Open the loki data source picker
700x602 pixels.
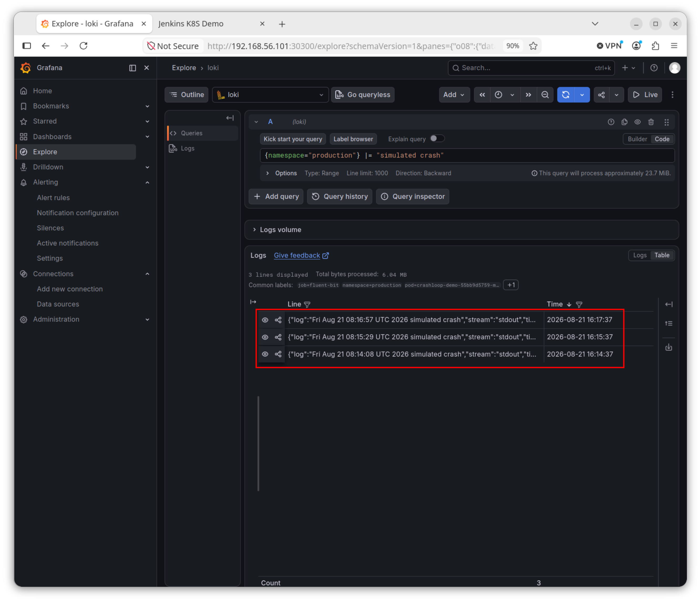point(270,95)
